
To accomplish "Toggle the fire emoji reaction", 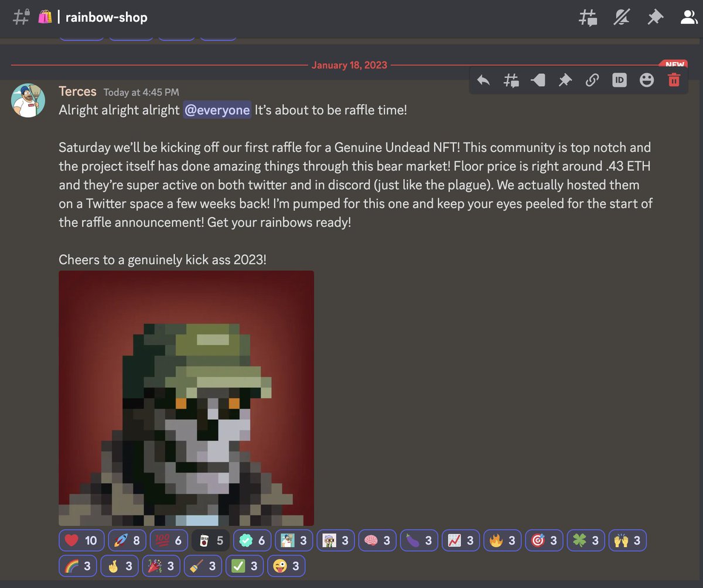I will [502, 541].
